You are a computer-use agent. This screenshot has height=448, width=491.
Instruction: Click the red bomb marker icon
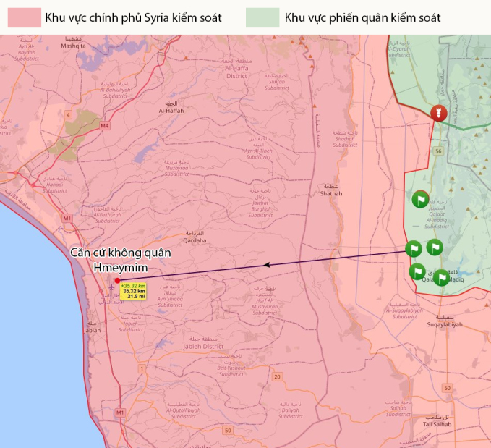pyautogui.click(x=436, y=113)
